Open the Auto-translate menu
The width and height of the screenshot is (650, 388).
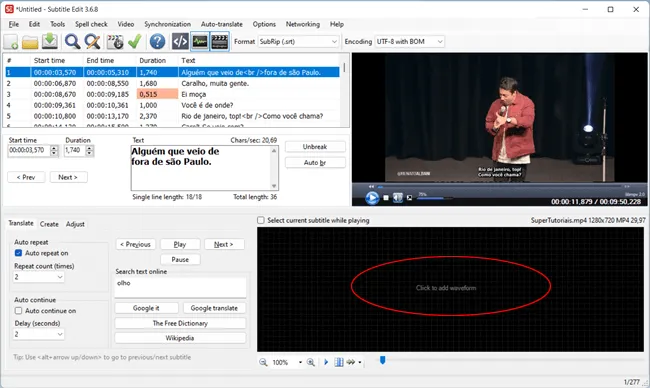[x=222, y=24]
